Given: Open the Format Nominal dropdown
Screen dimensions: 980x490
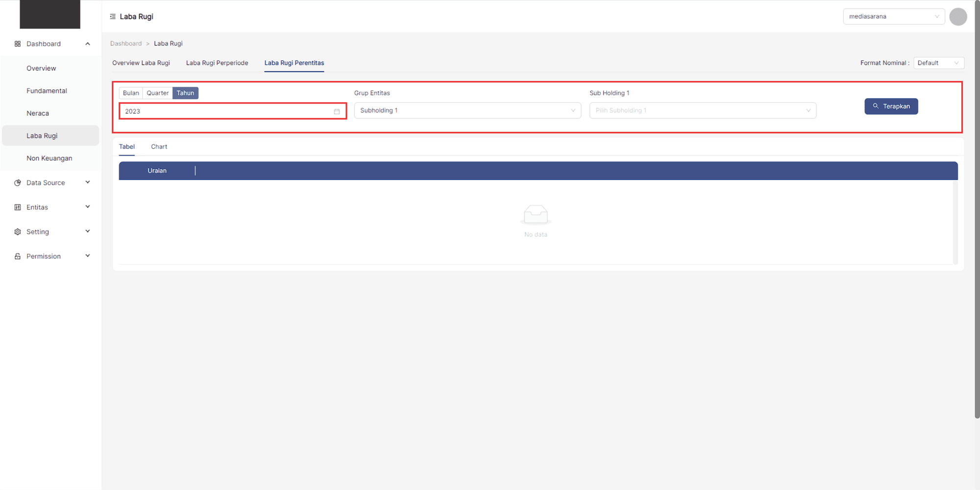Looking at the screenshot, I should [938, 63].
